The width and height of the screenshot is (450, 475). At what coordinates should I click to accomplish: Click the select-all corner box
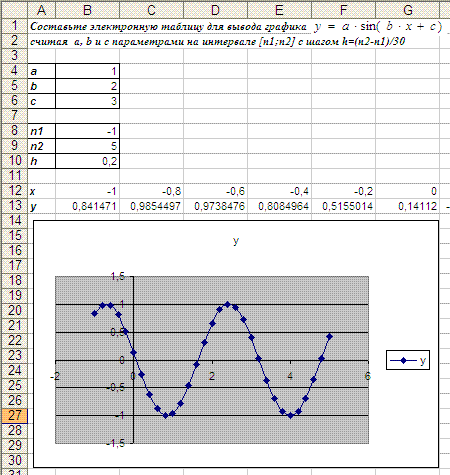pyautogui.click(x=14, y=10)
